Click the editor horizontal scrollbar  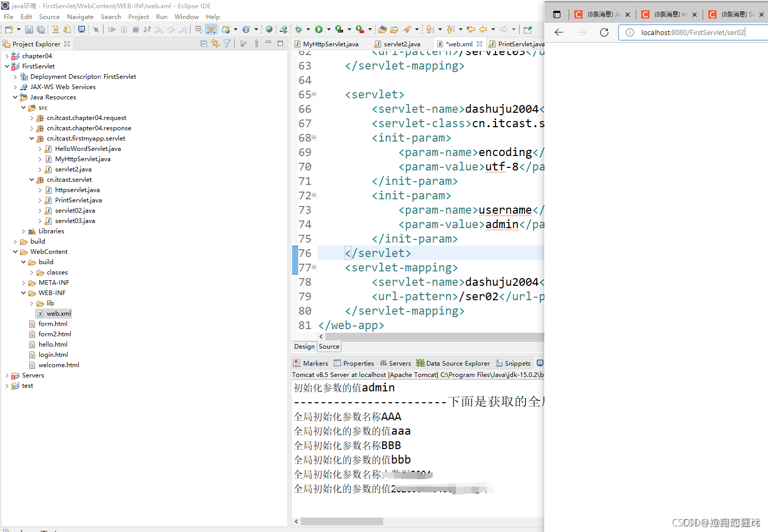tap(434, 336)
